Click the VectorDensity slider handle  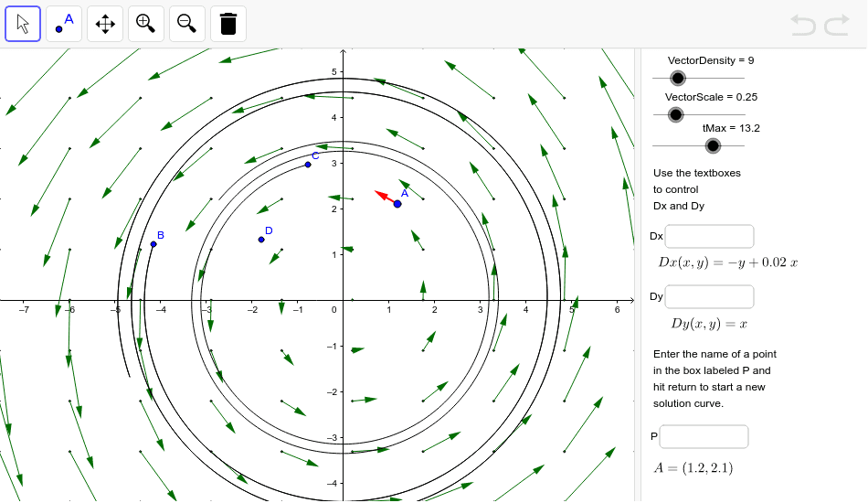click(678, 78)
